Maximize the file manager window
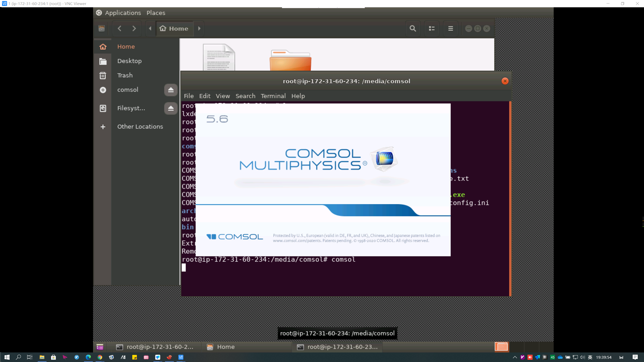This screenshot has height=362, width=644. (477, 28)
